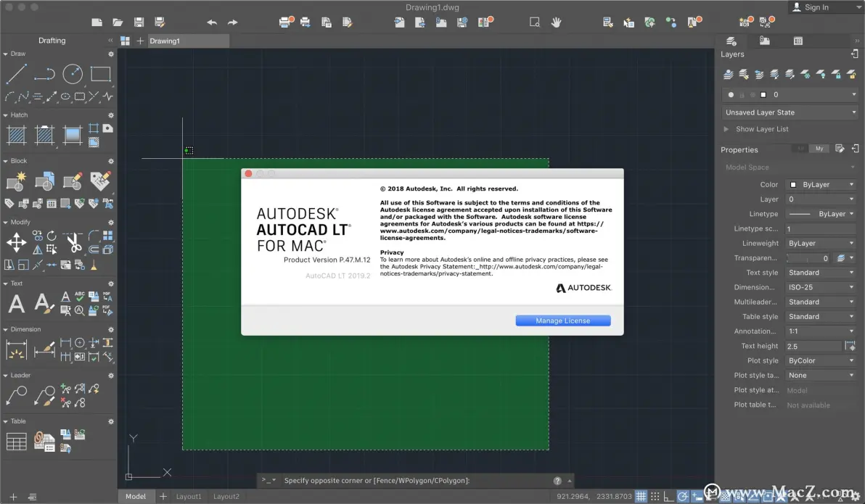Open the Unsaved Layer State dropdown
The height and width of the screenshot is (504, 865).
click(790, 112)
